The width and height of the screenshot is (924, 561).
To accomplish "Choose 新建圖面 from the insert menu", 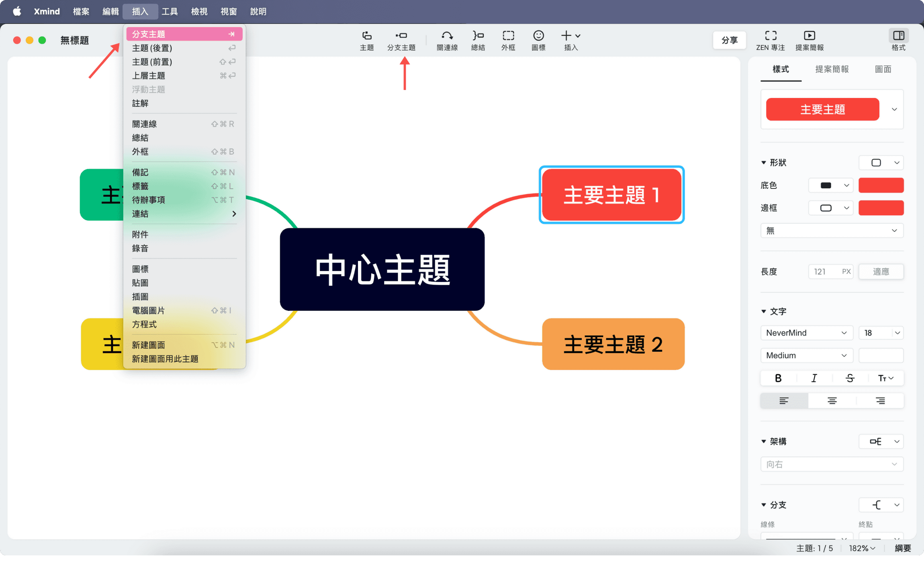I will 148,345.
